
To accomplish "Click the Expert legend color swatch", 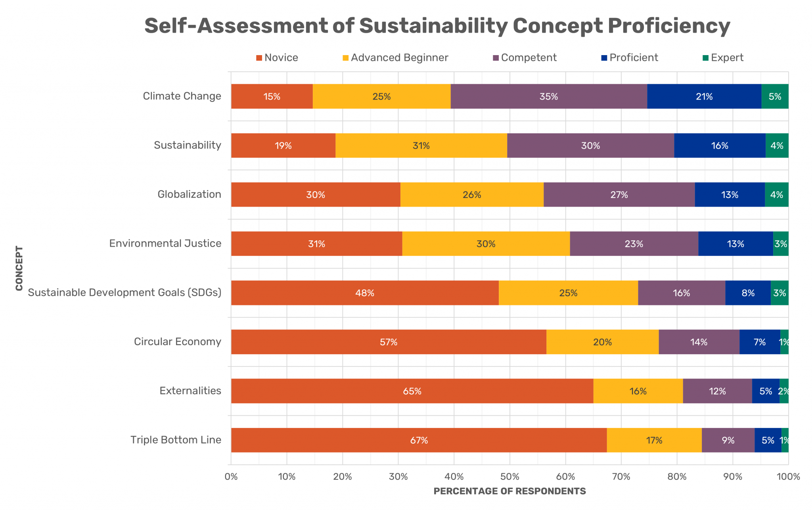I will click(x=705, y=58).
